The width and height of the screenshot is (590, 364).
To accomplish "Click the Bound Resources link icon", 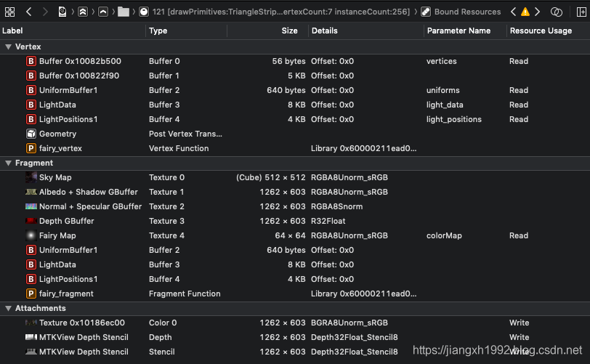I will click(x=426, y=12).
